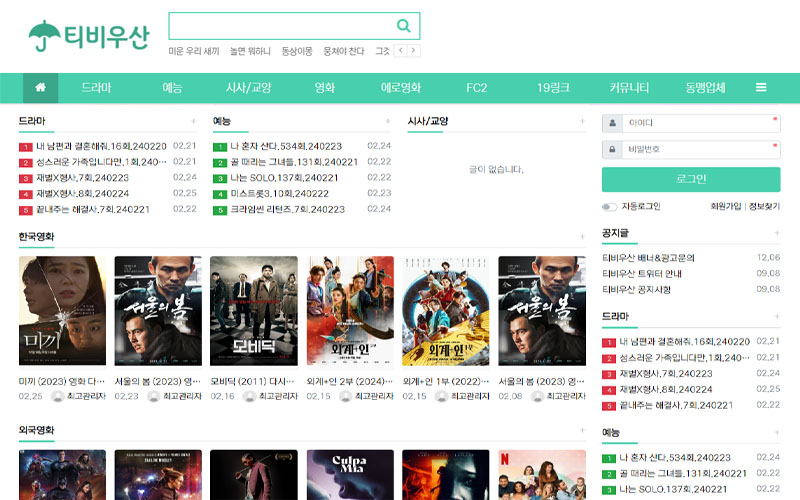Expand the 시사/교양 section plus icon
The image size is (800, 500).
pyautogui.click(x=582, y=121)
